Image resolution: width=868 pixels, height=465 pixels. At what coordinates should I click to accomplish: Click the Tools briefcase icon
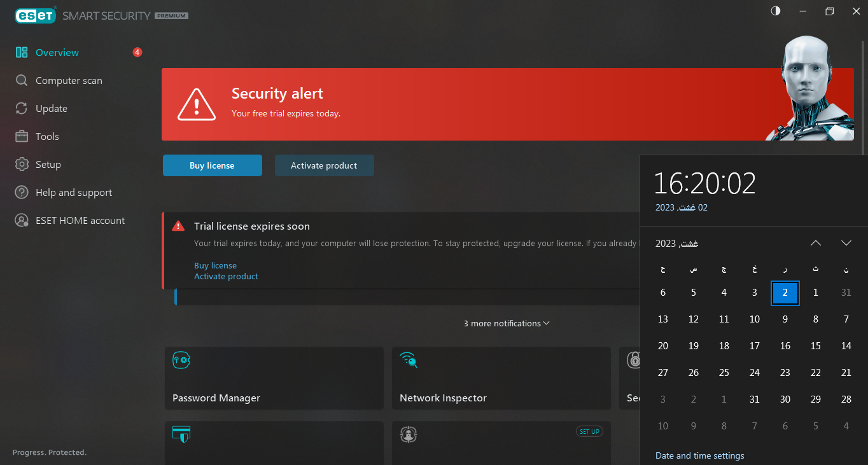tap(22, 137)
